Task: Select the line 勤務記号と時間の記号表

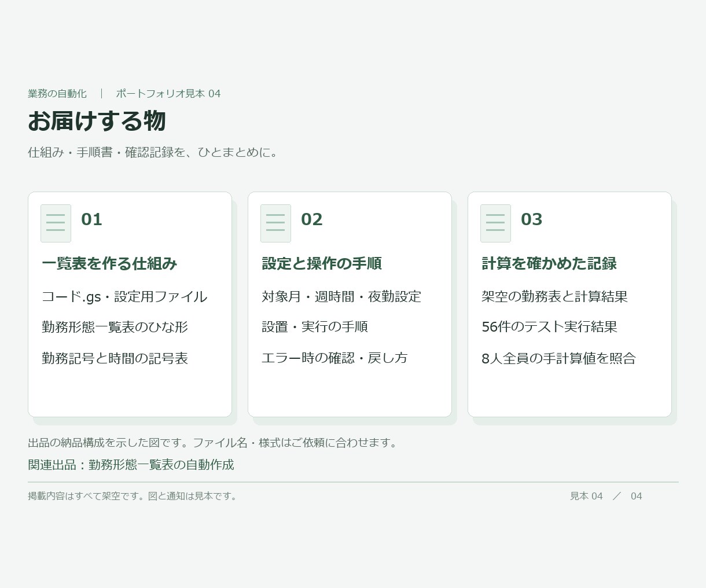Action: (115, 358)
